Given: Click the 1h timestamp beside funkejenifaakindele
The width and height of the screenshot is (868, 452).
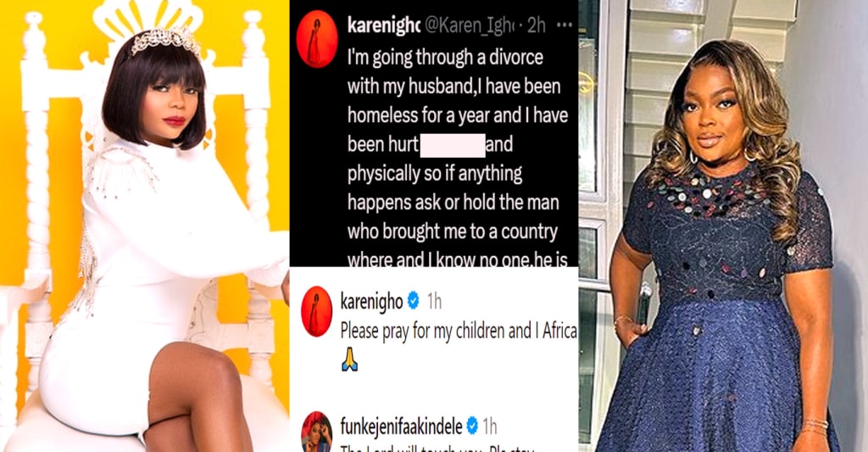Looking at the screenshot, I should [x=489, y=427].
